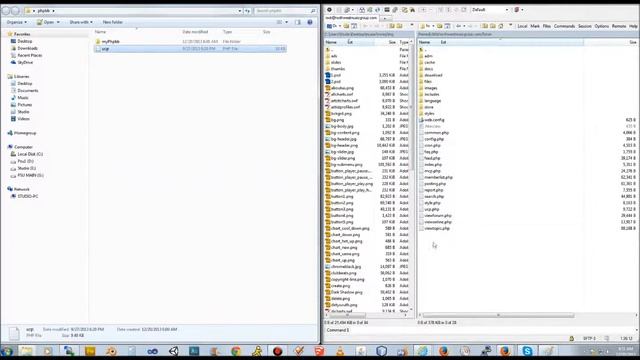The width and height of the screenshot is (640, 360).
Task: Toggle Explorer preview pane icon
Action: 298,22
